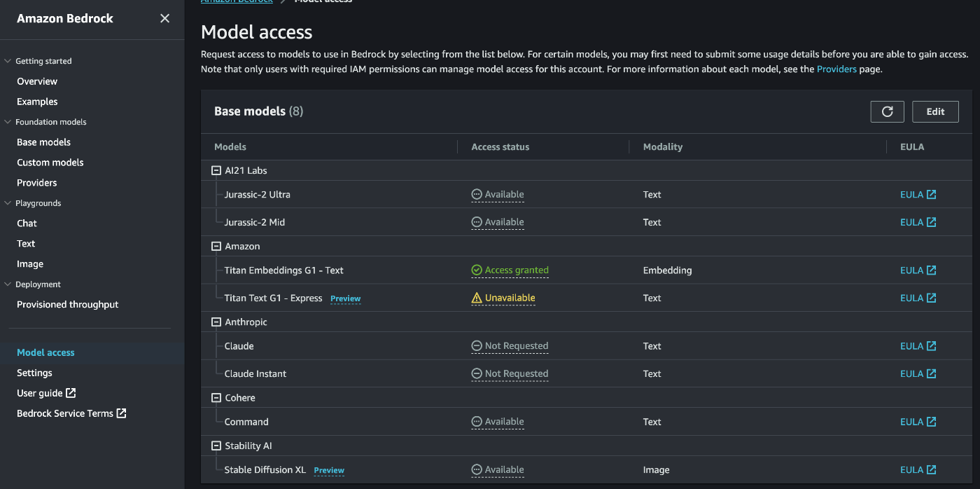980x489 pixels.
Task: Click Preview badge on Titan Text G1 - Express
Action: coord(345,298)
